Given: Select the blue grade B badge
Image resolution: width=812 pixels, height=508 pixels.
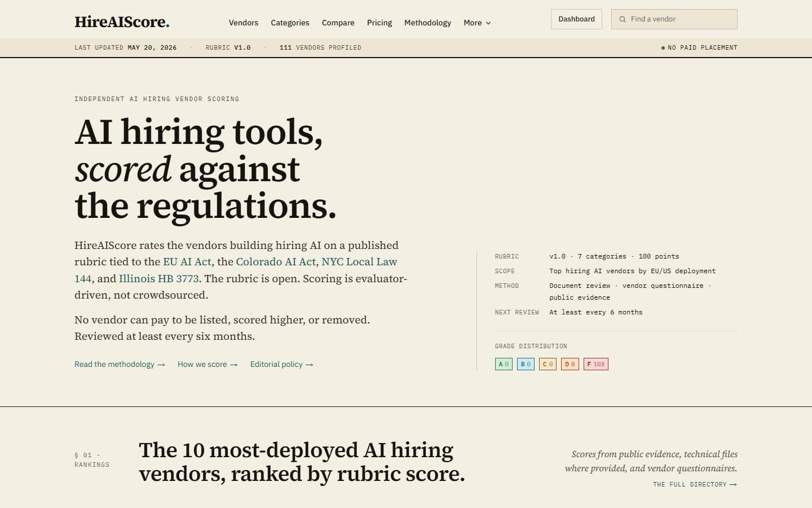Looking at the screenshot, I should coord(526,364).
